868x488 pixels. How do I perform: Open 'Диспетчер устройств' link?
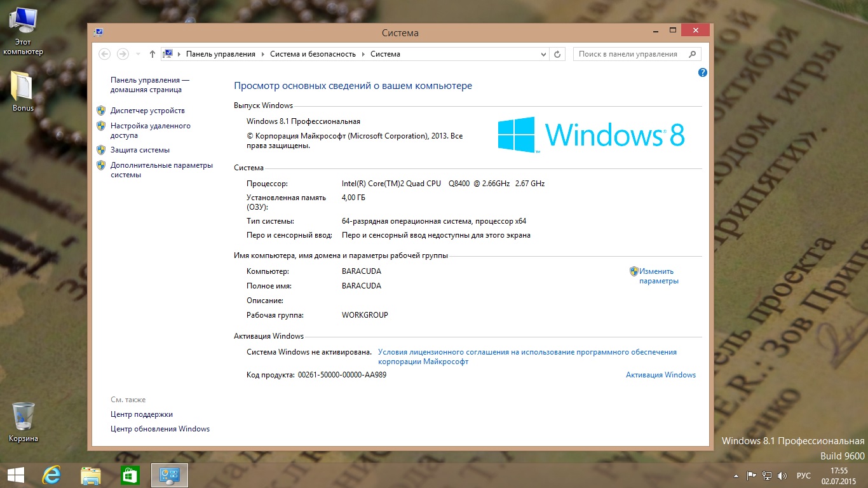(147, 111)
